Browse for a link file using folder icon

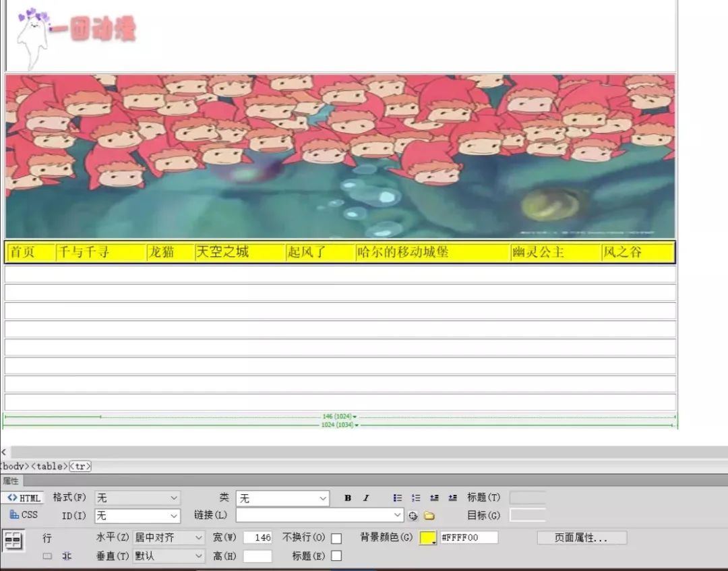[x=429, y=514]
